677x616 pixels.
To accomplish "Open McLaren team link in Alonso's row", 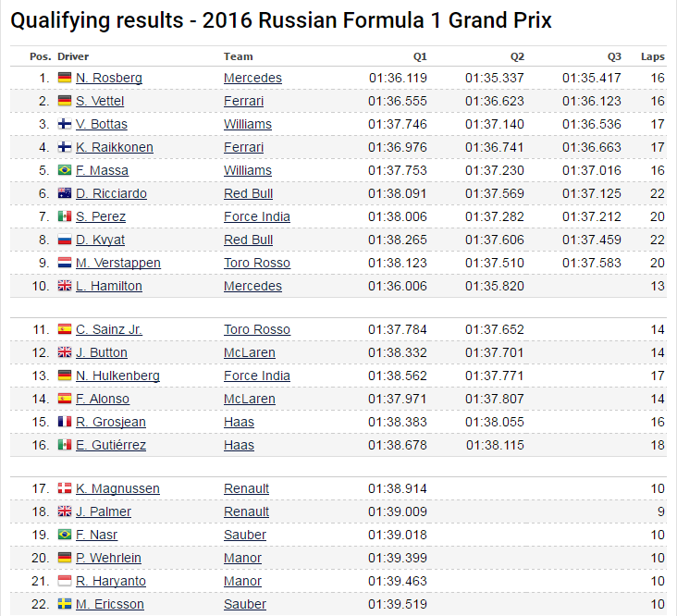I will coord(249,399).
